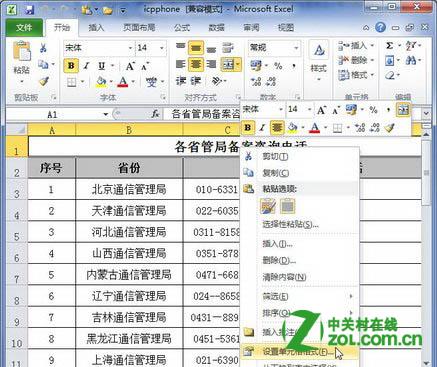Toggle Bold in the ribbon font group

coord(71,65)
